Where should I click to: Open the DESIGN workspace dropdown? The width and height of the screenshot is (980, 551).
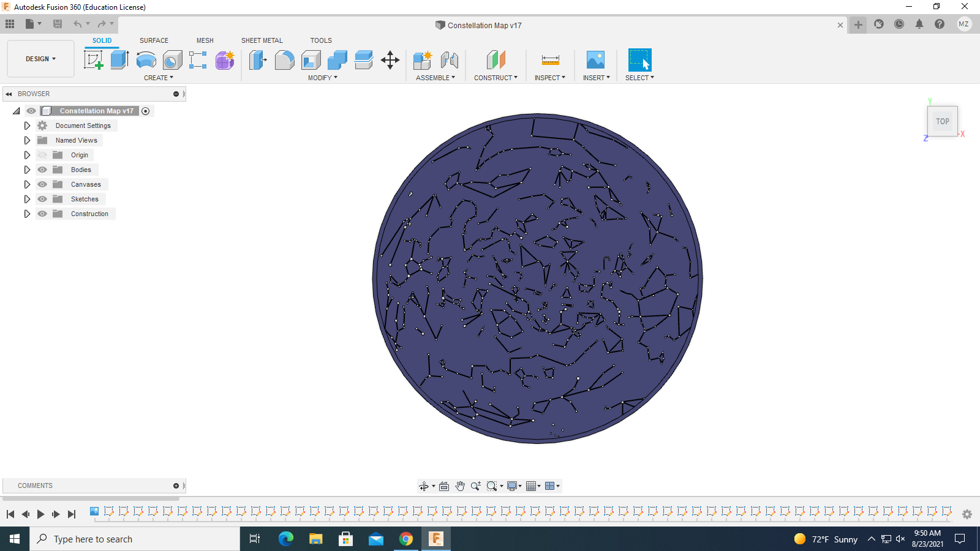click(x=40, y=59)
